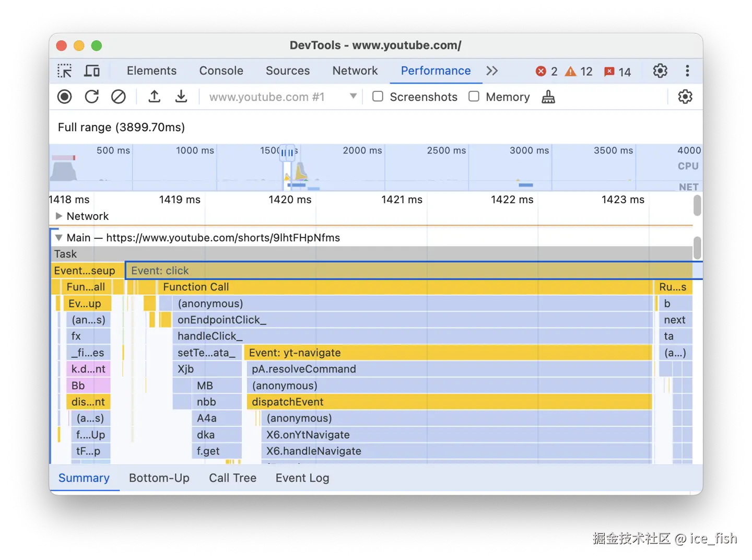Switch to the Network tab

coord(355,71)
